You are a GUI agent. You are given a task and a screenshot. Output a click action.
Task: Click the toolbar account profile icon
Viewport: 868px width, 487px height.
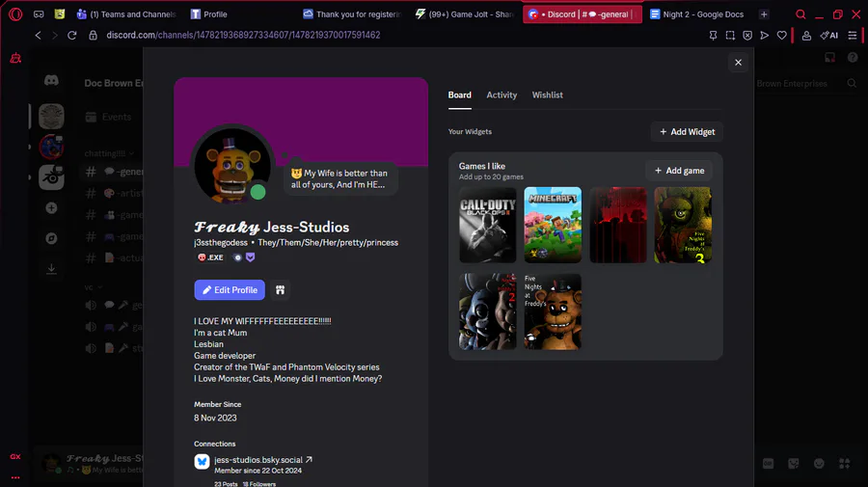(x=806, y=36)
